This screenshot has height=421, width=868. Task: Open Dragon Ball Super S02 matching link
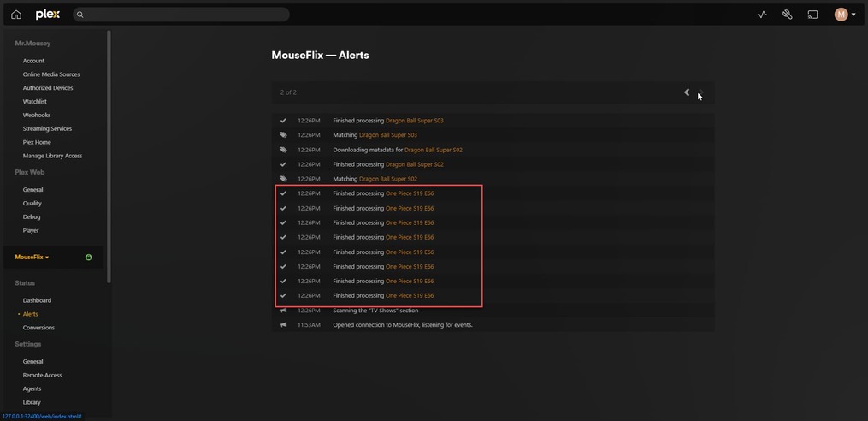point(388,179)
